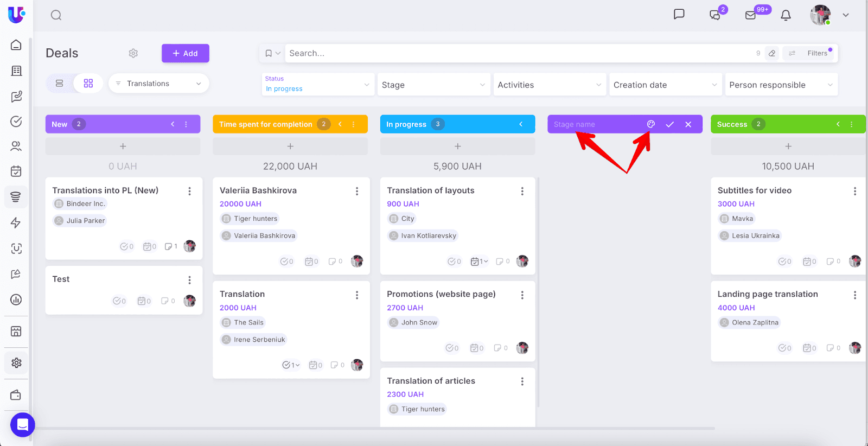The image size is (868, 446).
Task: Click the Filters button
Action: (812, 53)
